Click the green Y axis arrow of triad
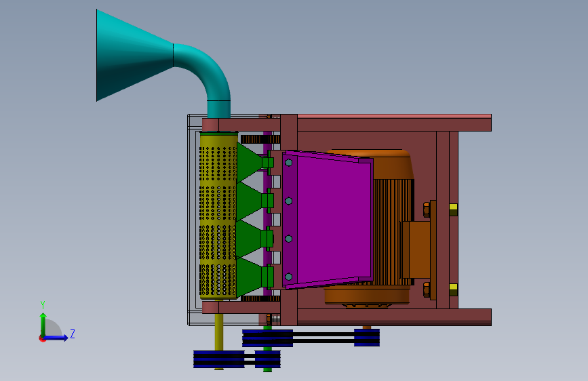Image resolution: width=588 pixels, height=381 pixels. click(x=43, y=324)
